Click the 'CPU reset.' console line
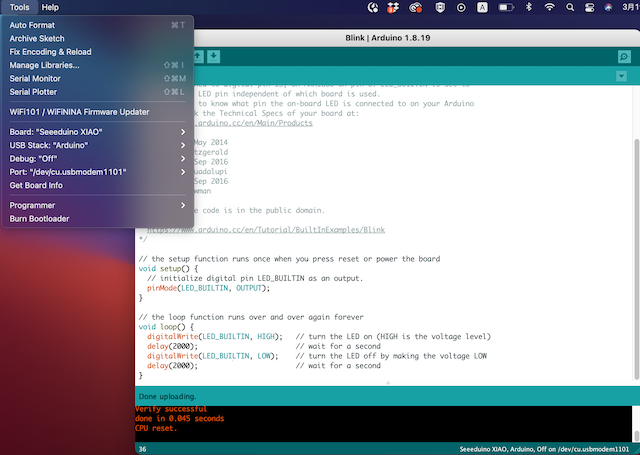Image resolution: width=640 pixels, height=455 pixels. [156, 428]
